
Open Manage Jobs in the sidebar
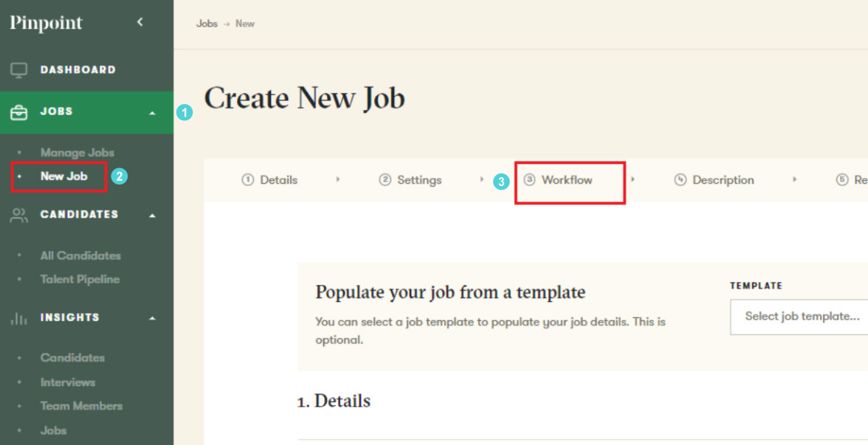(77, 153)
